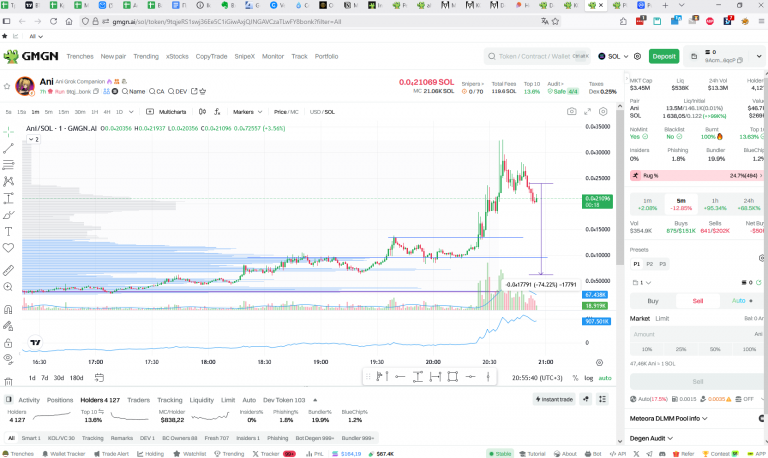Toggle magnet snap mode
The height and width of the screenshot is (458, 768).
point(8,309)
